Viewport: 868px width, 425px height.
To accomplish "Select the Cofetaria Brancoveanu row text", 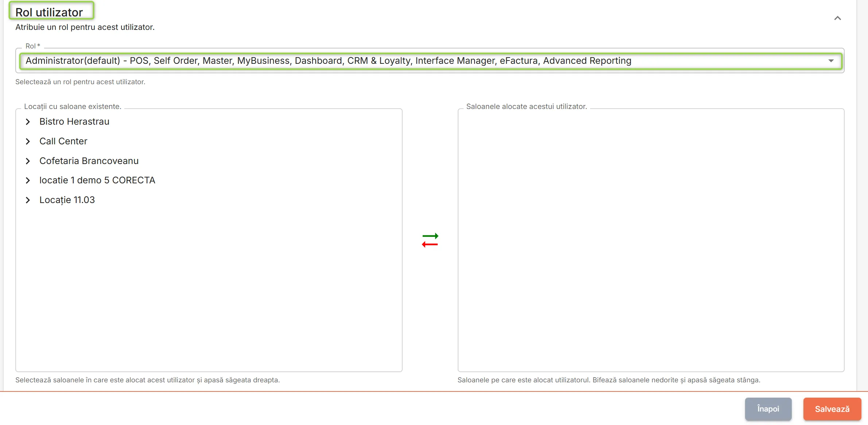I will [x=89, y=161].
